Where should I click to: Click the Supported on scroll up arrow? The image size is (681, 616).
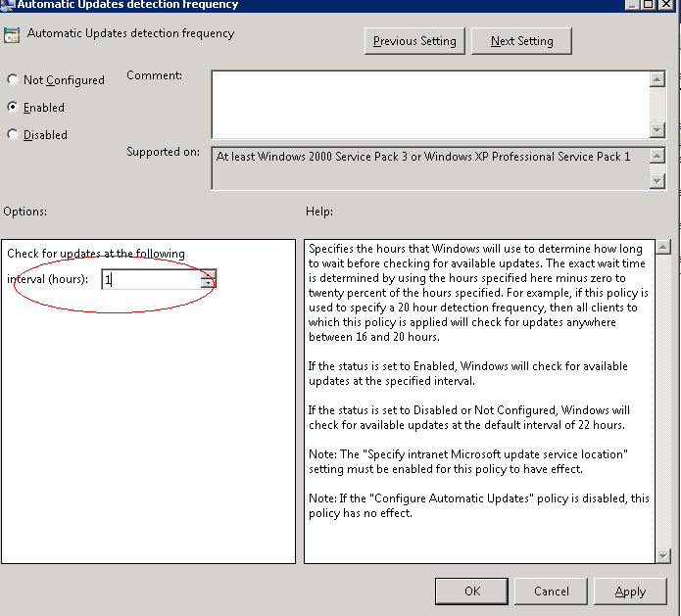[657, 156]
